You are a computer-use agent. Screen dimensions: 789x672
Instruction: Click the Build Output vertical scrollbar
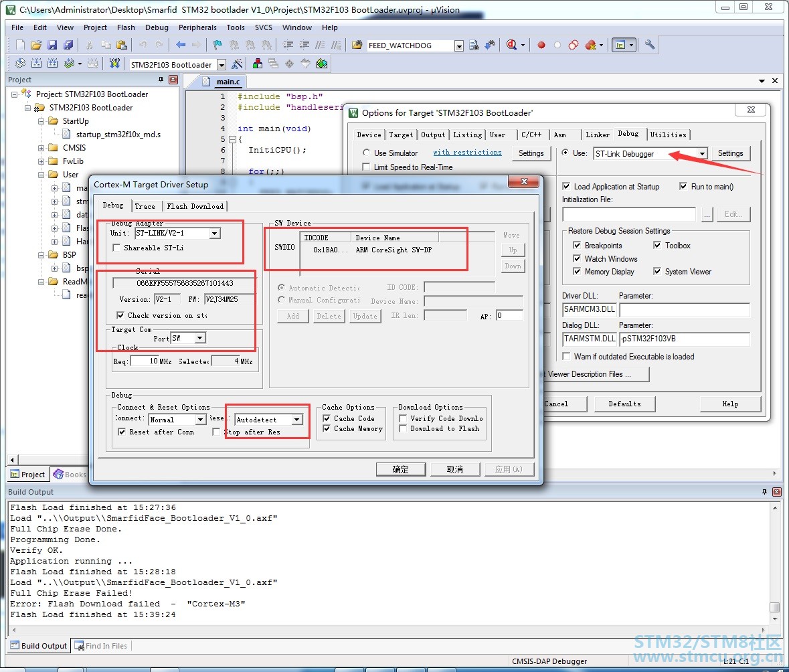point(775,562)
